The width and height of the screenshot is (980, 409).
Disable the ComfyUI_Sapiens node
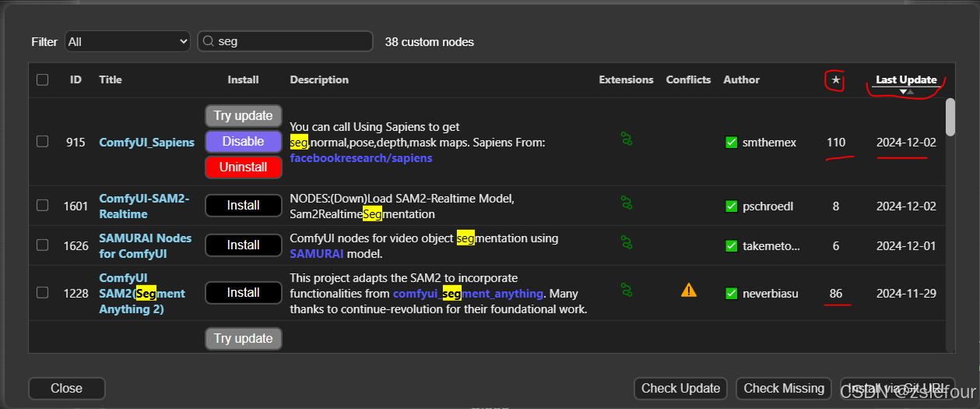tap(244, 141)
